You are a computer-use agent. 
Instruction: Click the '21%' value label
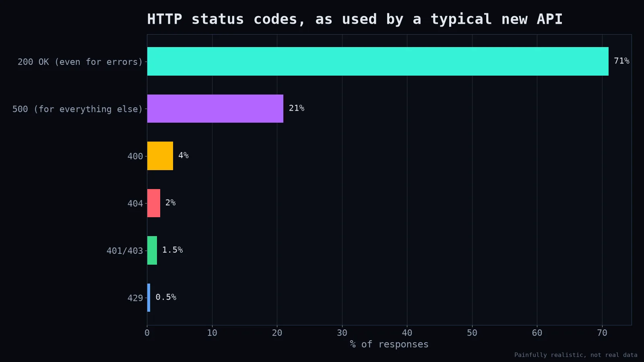click(x=297, y=108)
